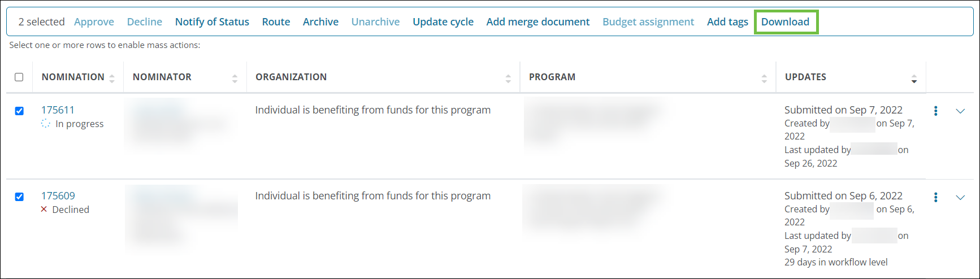The image size is (980, 279).
Task: Toggle the select-all rows checkbox
Action: 19,77
